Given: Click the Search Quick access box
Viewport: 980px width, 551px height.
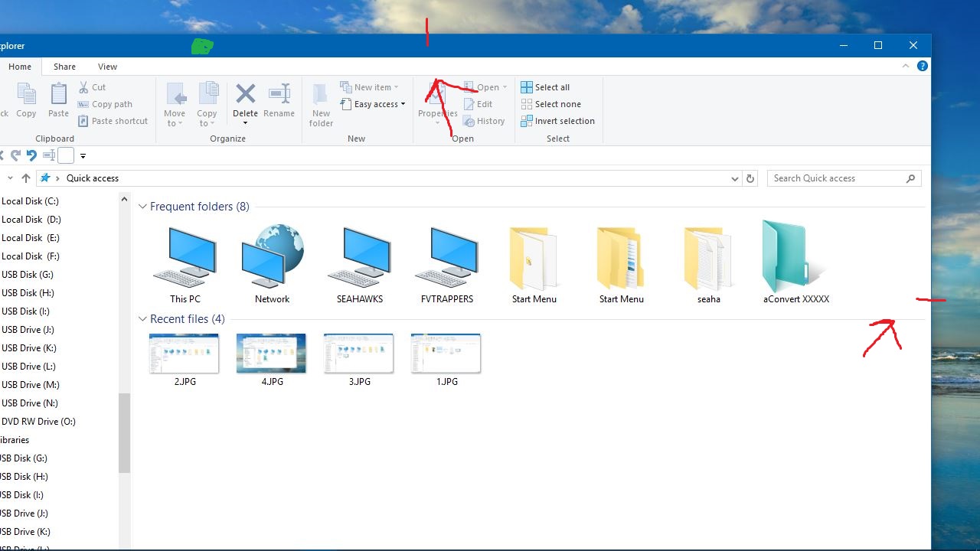Looking at the screenshot, I should click(844, 178).
